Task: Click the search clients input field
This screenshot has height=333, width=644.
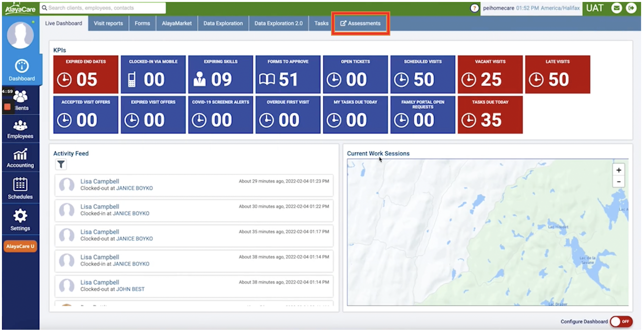Action: click(104, 8)
